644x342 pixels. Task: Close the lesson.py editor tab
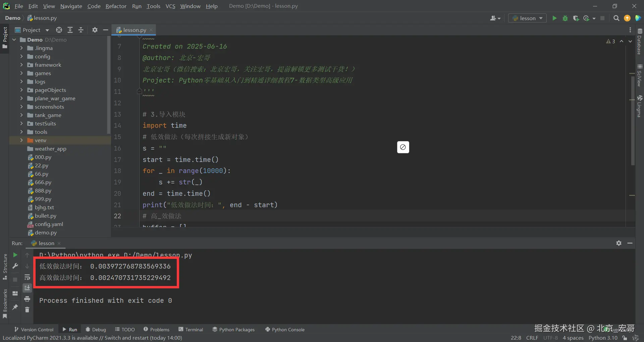click(151, 30)
